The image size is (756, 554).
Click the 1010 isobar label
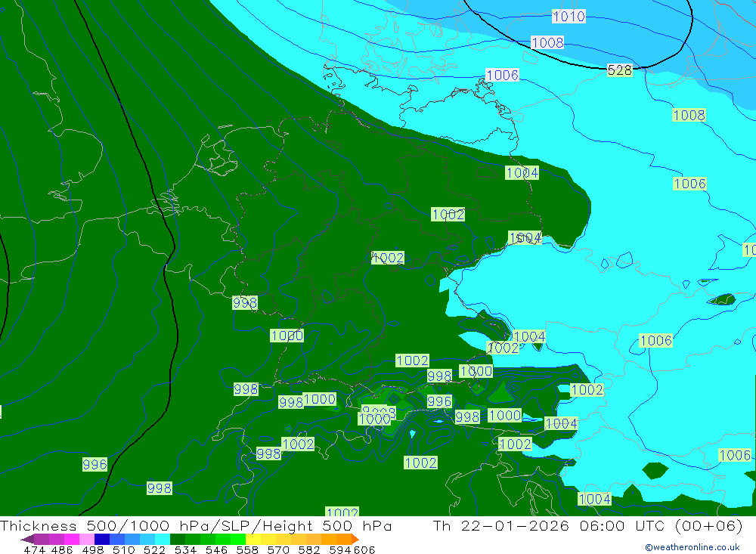point(569,17)
